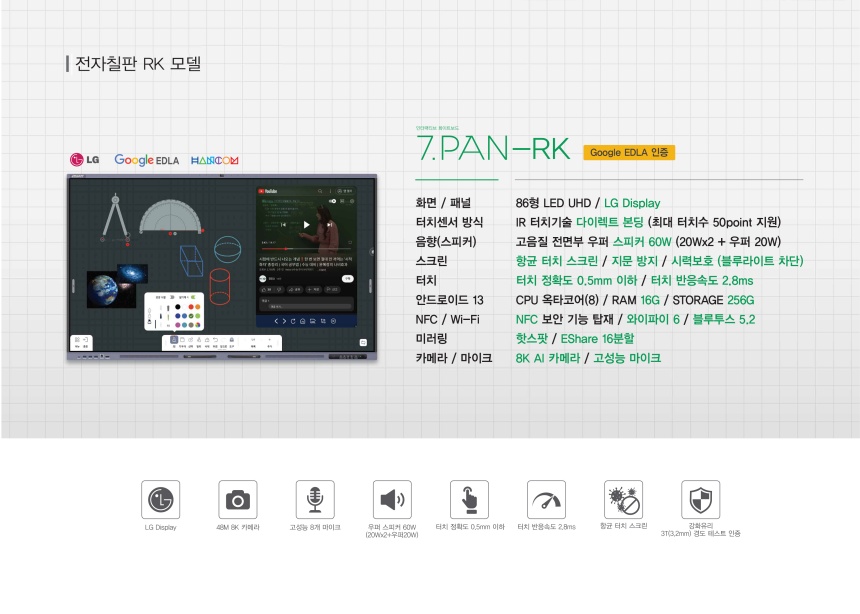Select the microphone feature icon
860x614 pixels.
tap(314, 499)
